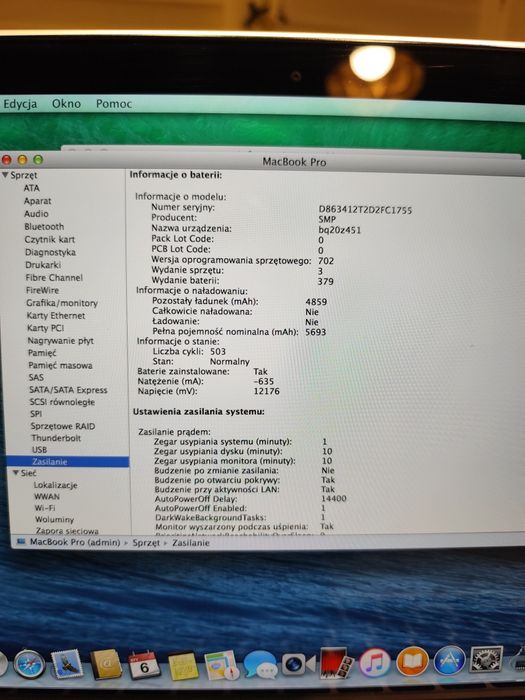
Task: Open Safari from the dock
Action: [29, 665]
